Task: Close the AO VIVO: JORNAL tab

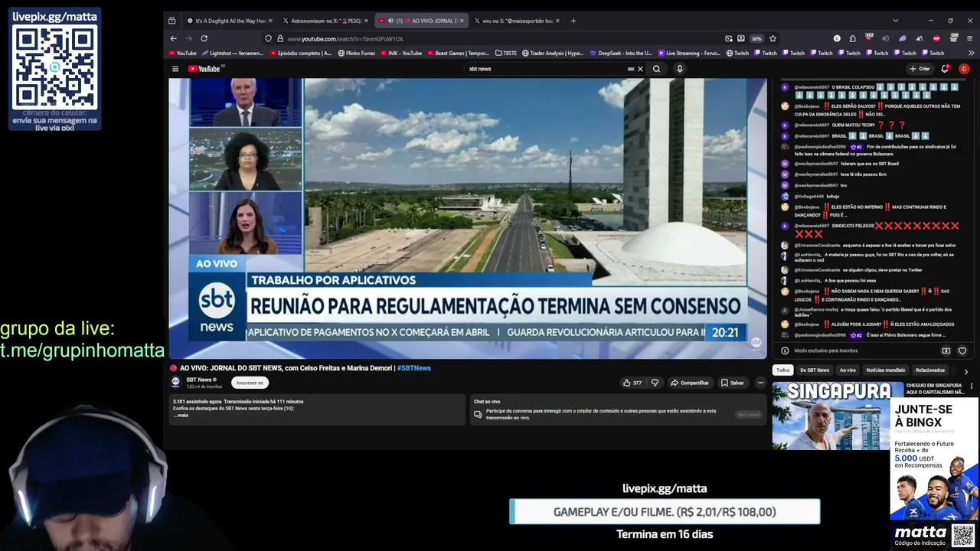Action: [x=462, y=21]
